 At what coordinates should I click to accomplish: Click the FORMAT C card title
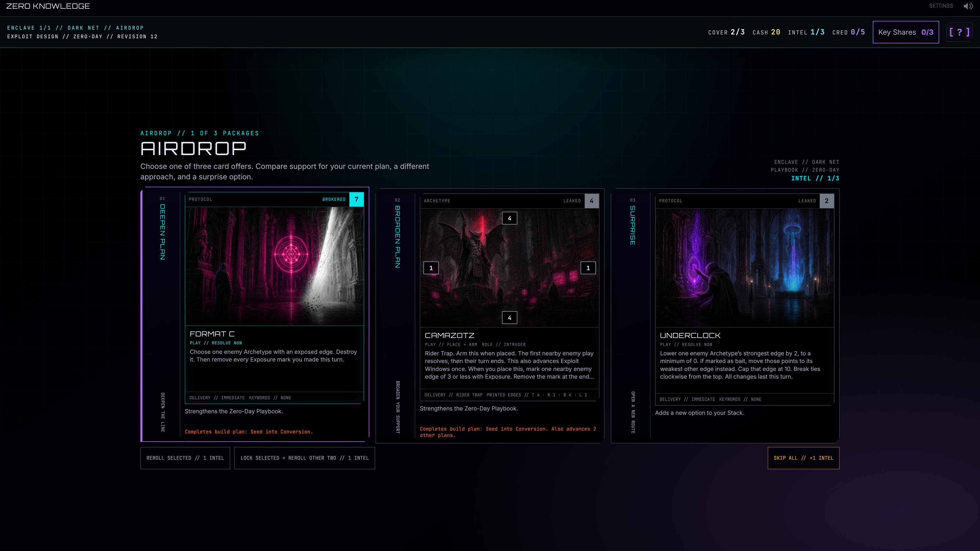pyautogui.click(x=212, y=334)
